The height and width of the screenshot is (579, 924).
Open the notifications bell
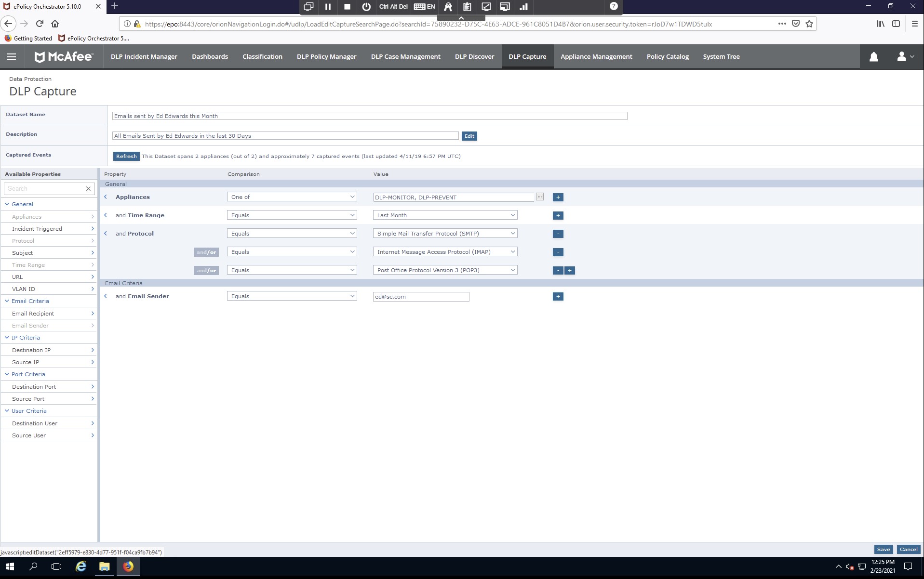pyautogui.click(x=873, y=57)
